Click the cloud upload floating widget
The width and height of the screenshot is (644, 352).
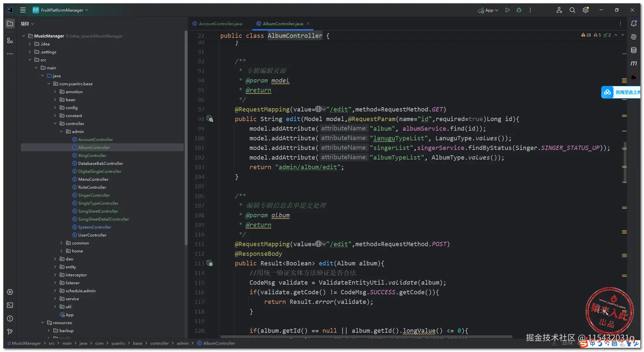[x=621, y=92]
